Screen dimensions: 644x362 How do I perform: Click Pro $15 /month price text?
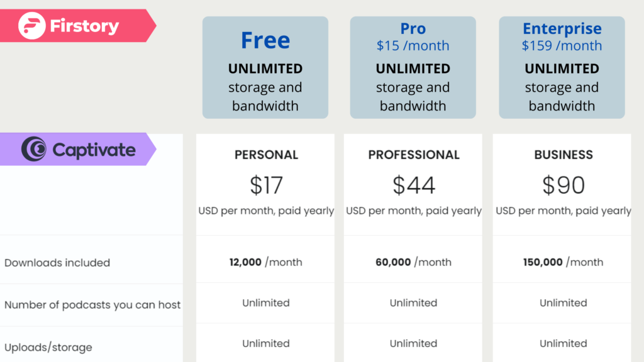point(413,45)
